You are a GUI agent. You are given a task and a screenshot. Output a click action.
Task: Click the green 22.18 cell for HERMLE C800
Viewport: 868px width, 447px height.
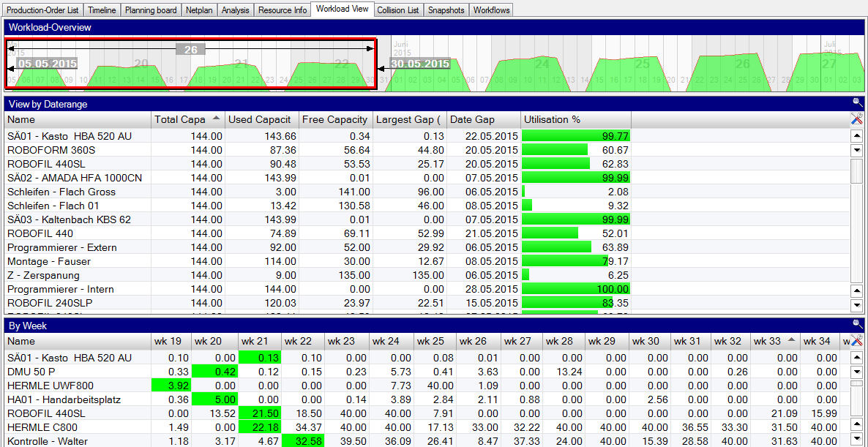(260, 427)
